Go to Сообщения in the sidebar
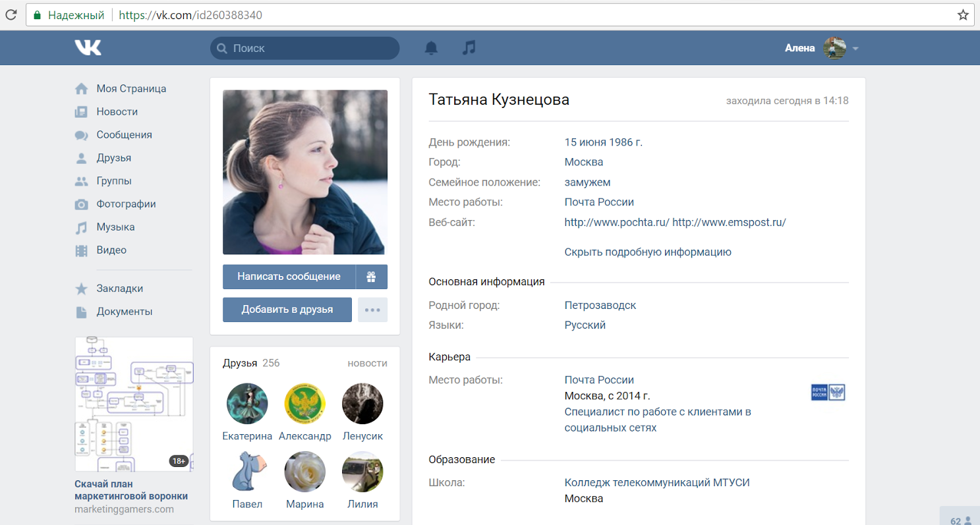Image resolution: width=980 pixels, height=525 pixels. pyautogui.click(x=124, y=134)
